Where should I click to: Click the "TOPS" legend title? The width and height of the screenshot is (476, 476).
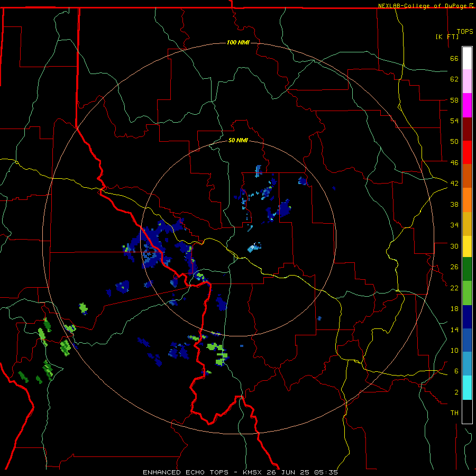[x=465, y=32]
